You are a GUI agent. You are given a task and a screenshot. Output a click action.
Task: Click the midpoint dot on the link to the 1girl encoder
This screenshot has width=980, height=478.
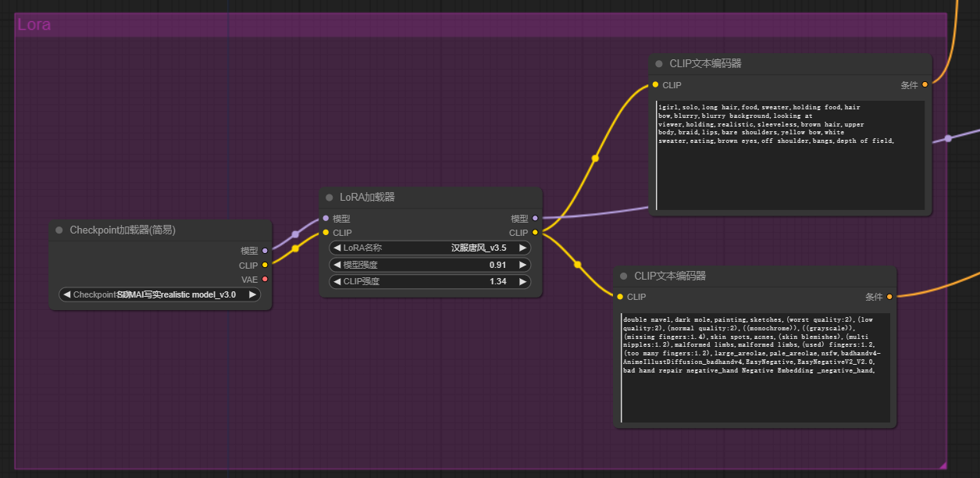(x=595, y=159)
